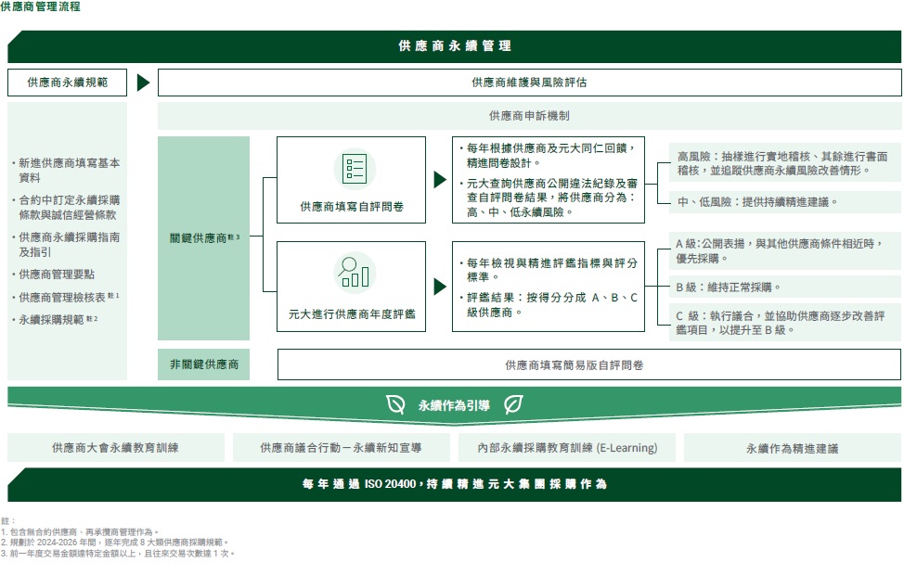Click the arrow beside 供應商永續規範

coord(143,83)
